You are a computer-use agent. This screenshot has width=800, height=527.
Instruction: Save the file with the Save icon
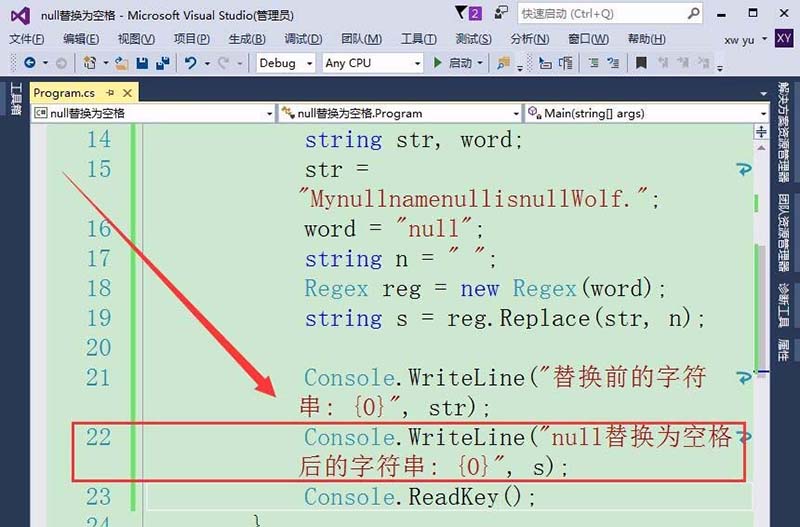coord(142,63)
